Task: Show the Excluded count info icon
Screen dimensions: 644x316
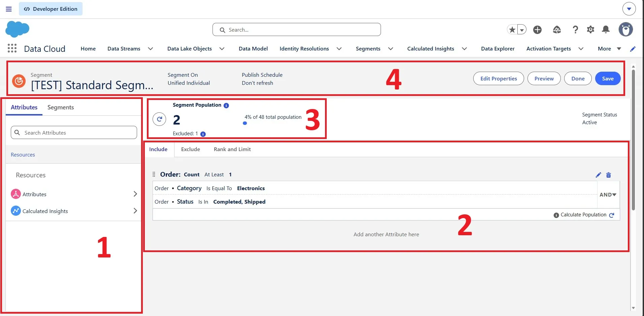Action: [203, 134]
